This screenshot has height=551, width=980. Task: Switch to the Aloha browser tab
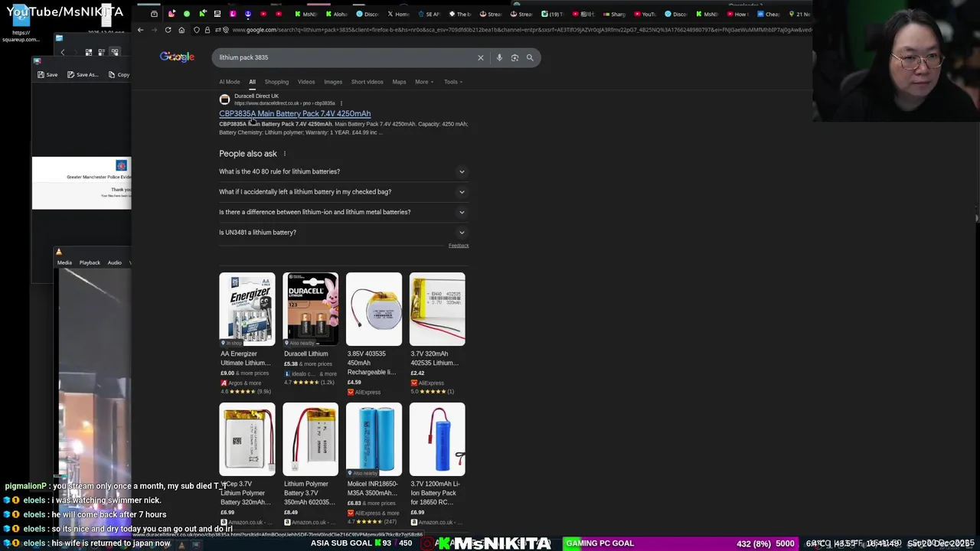point(338,14)
